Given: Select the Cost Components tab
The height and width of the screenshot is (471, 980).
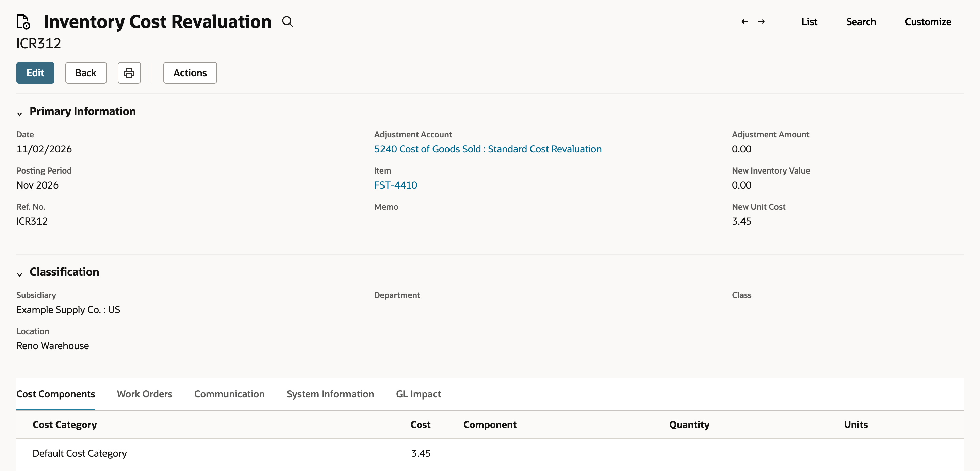Looking at the screenshot, I should [x=55, y=394].
